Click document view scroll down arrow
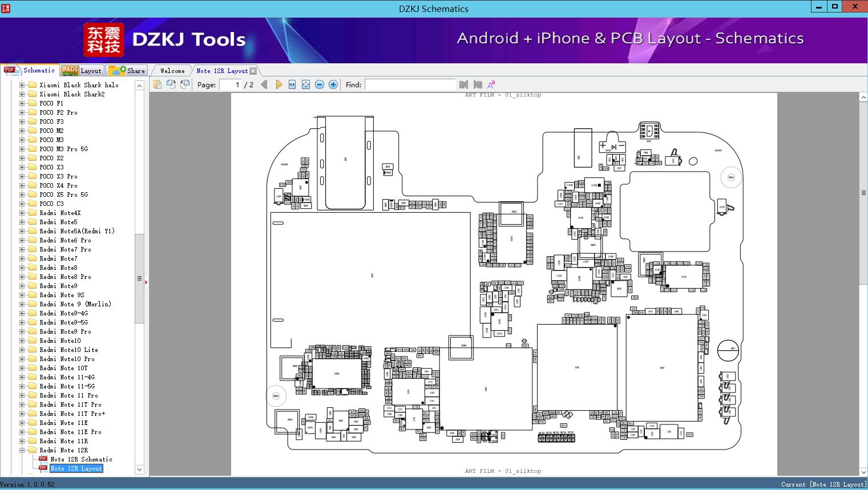868x490 pixels. click(x=863, y=472)
